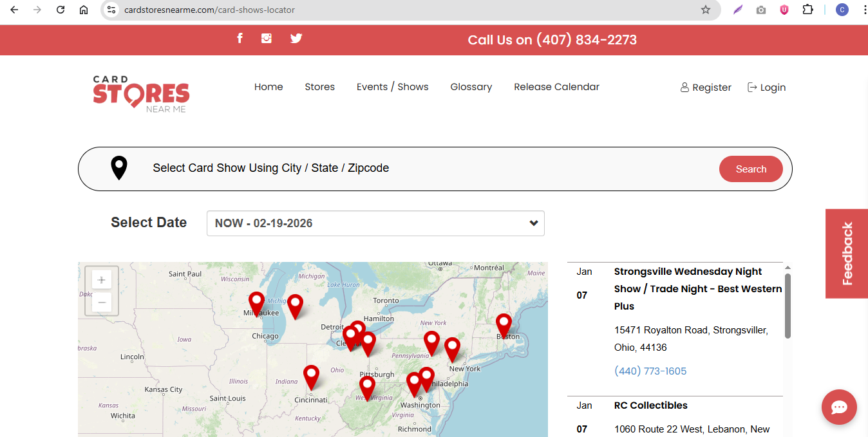Zoom in on the map
Image resolution: width=868 pixels, height=437 pixels.
pyautogui.click(x=102, y=280)
